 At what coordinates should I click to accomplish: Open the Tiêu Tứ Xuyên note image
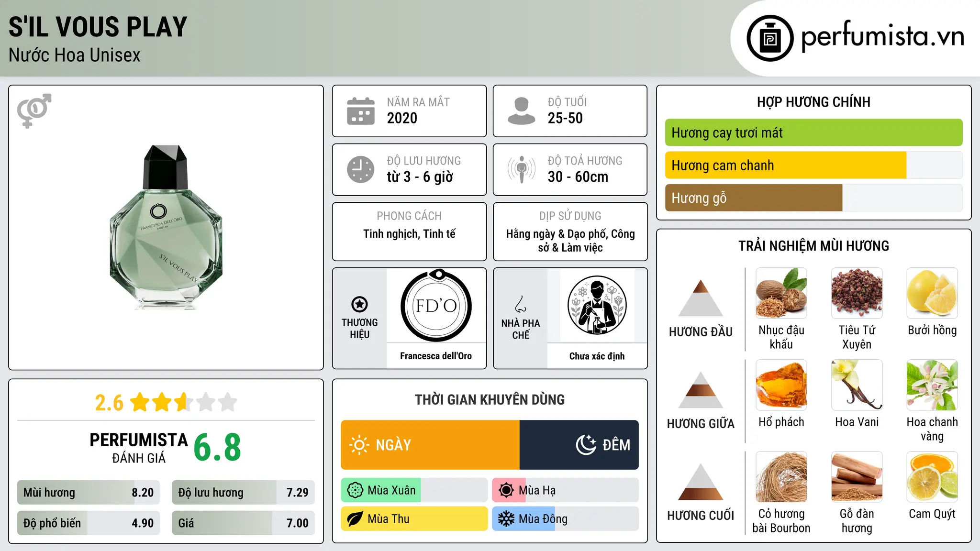click(857, 293)
